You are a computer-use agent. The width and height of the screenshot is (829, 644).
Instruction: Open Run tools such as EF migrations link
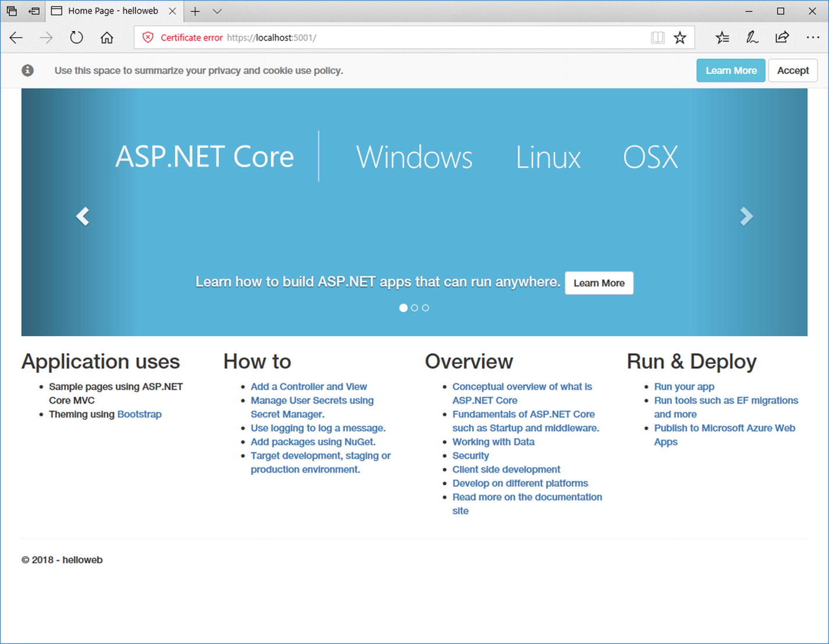[x=726, y=407]
